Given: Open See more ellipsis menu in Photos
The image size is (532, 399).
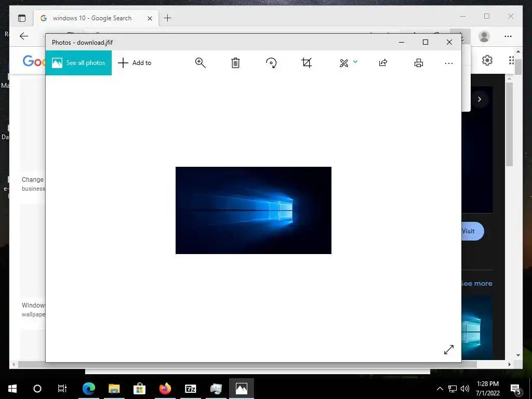Looking at the screenshot, I should [448, 63].
